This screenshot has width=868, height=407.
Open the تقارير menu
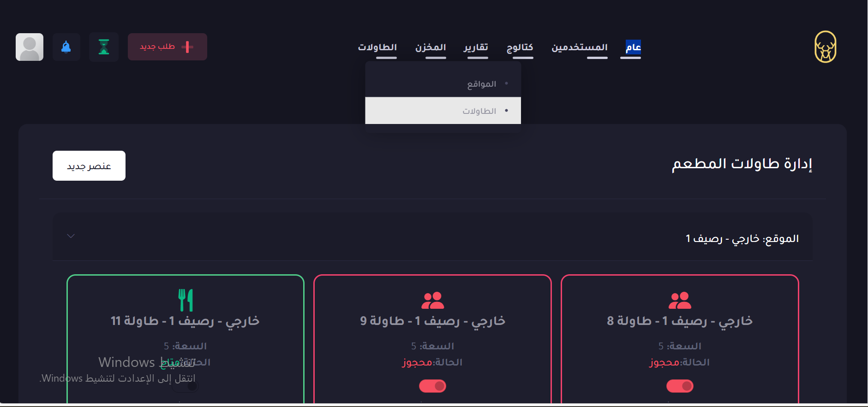[x=476, y=47]
